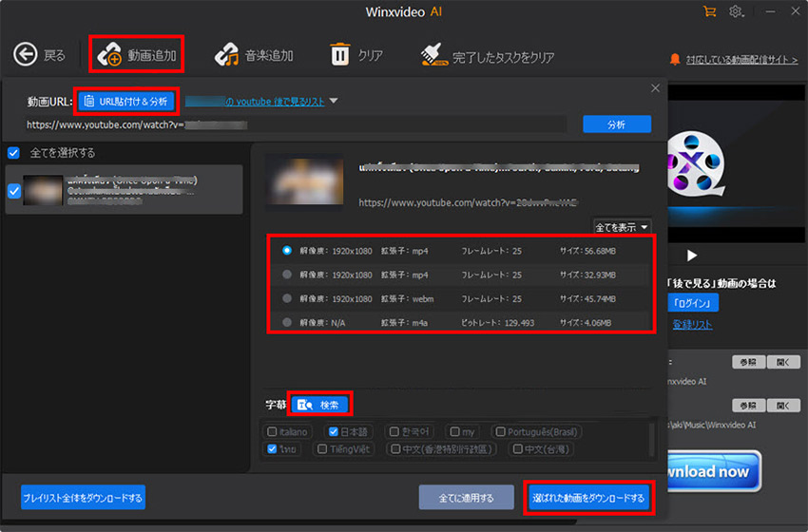Click the subtitle list scrollbar
Image resolution: width=808 pixels, height=532 pixels.
pos(652,439)
